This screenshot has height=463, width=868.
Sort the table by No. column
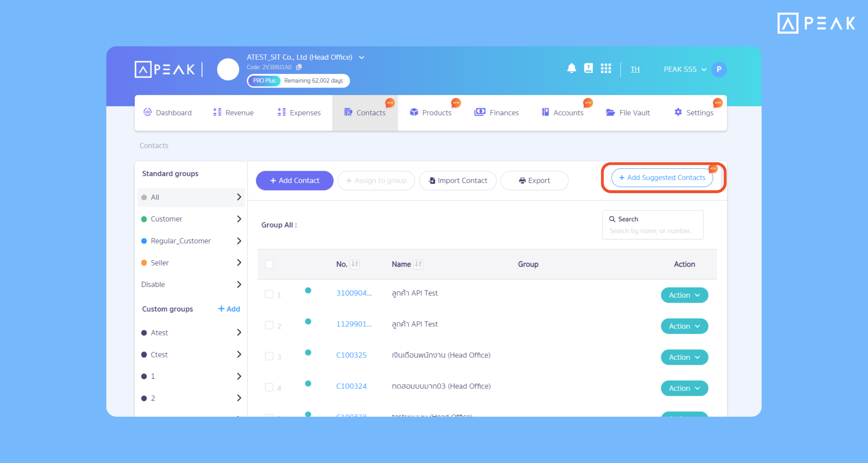click(355, 264)
